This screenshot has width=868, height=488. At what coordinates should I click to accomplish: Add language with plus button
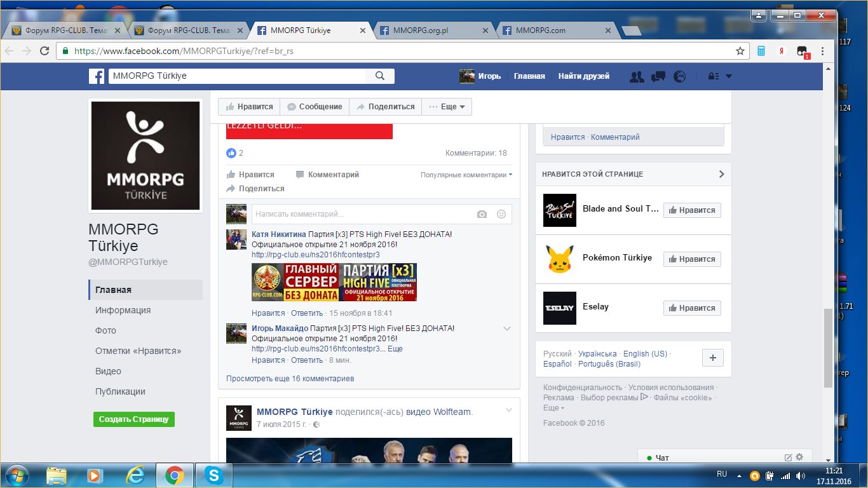tap(712, 358)
